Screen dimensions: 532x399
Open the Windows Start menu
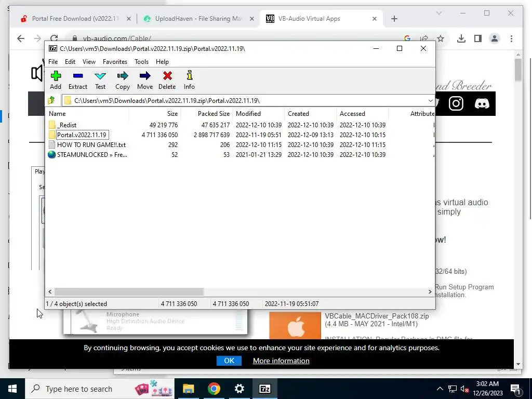[12, 389]
